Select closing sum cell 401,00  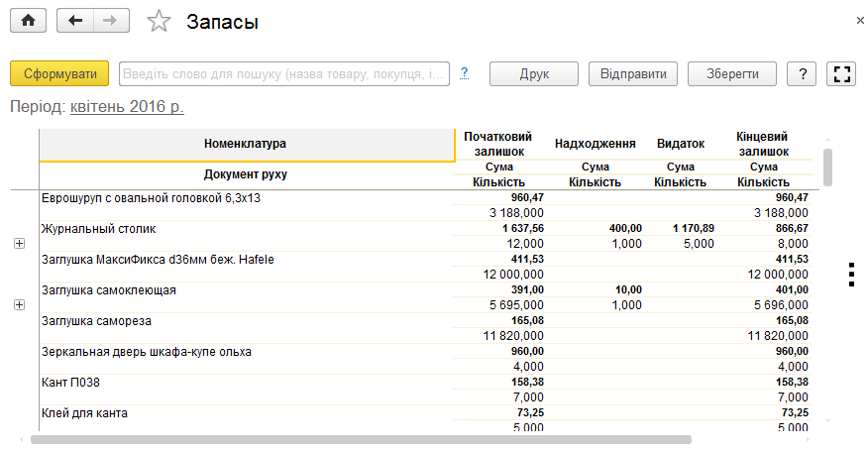pyautogui.click(x=792, y=289)
